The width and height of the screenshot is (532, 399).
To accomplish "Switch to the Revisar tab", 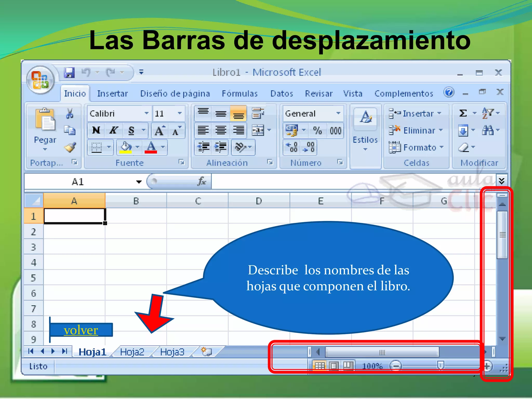I will pos(319,94).
